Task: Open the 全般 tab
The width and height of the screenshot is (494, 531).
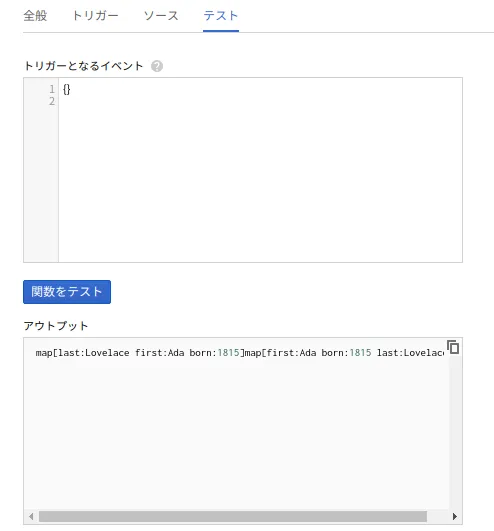Action: click(x=35, y=16)
